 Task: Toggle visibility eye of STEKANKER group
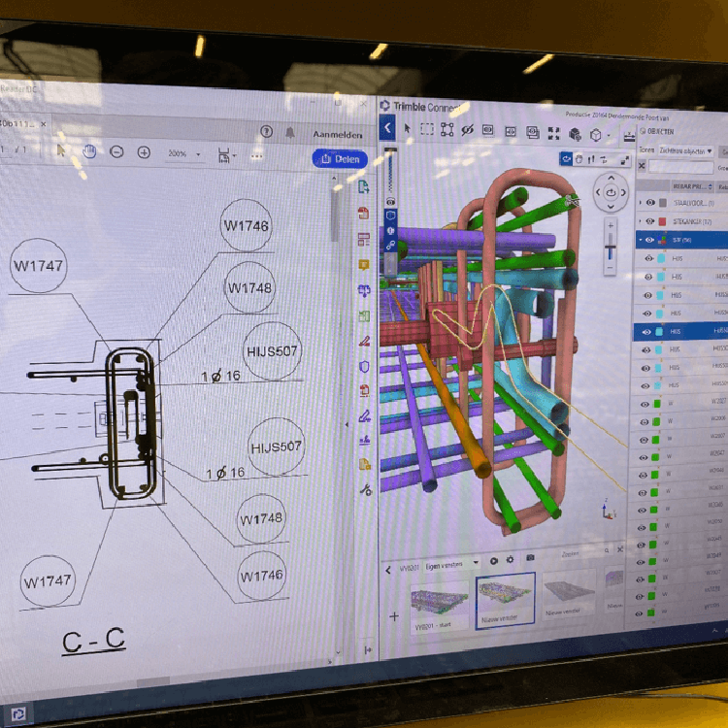pyautogui.click(x=650, y=221)
